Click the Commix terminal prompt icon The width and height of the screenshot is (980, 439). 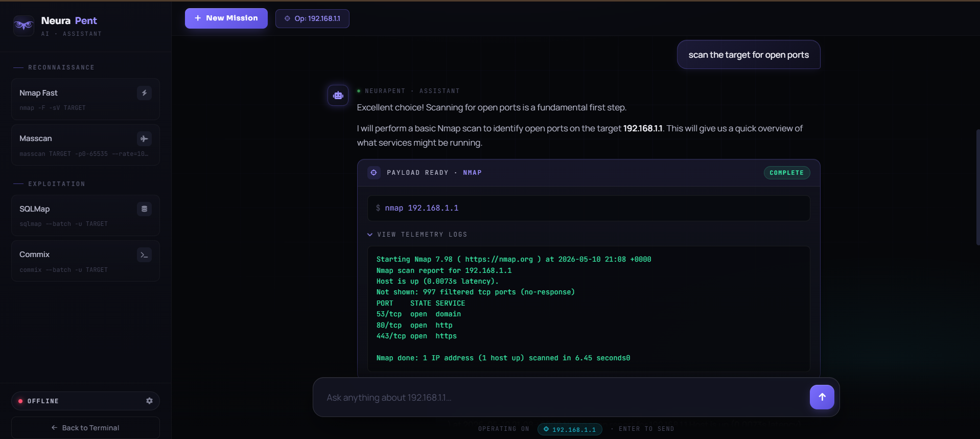[x=144, y=255]
